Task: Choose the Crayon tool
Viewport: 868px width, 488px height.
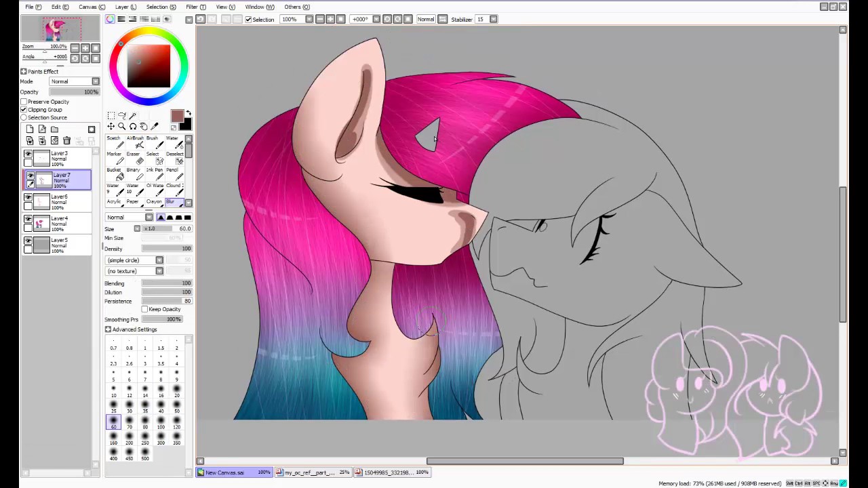Action: point(155,202)
